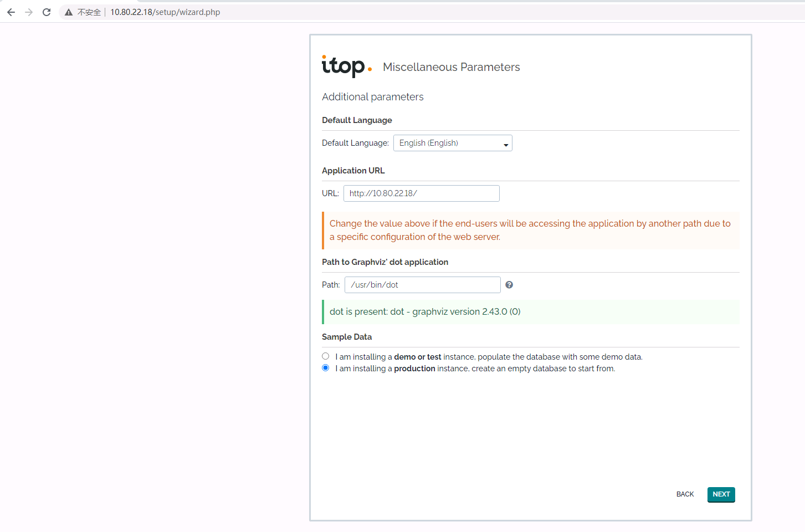The height and width of the screenshot is (532, 805).
Task: Click the production instance label text
Action: (x=475, y=369)
